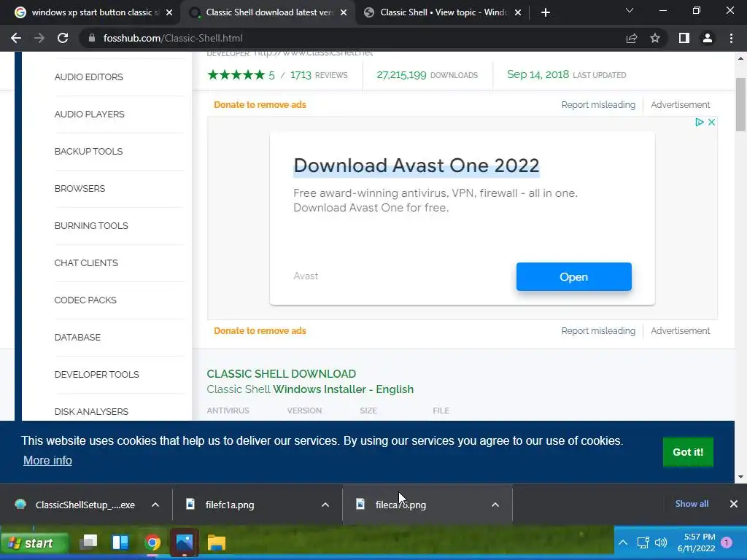
Task: Share this page via share icon
Action: click(x=632, y=38)
